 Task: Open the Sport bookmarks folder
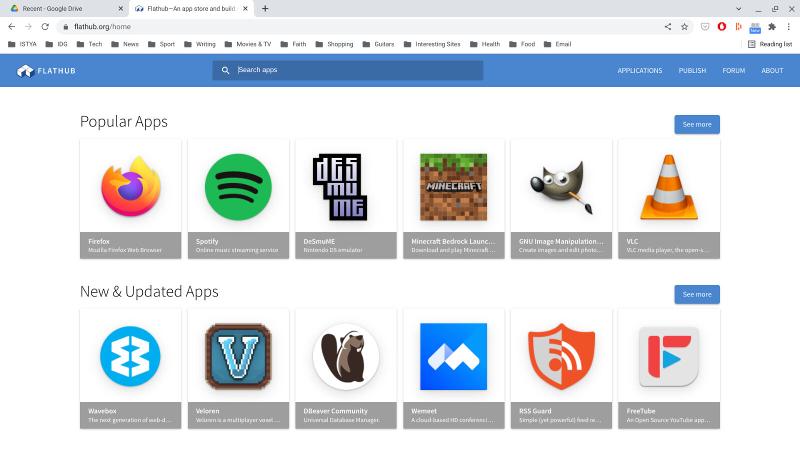coord(161,44)
